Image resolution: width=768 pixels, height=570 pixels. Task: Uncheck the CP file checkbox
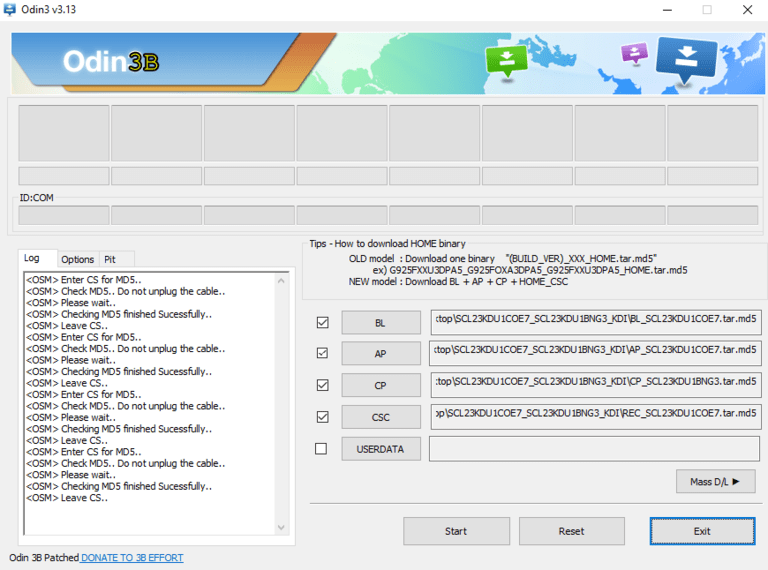click(322, 385)
